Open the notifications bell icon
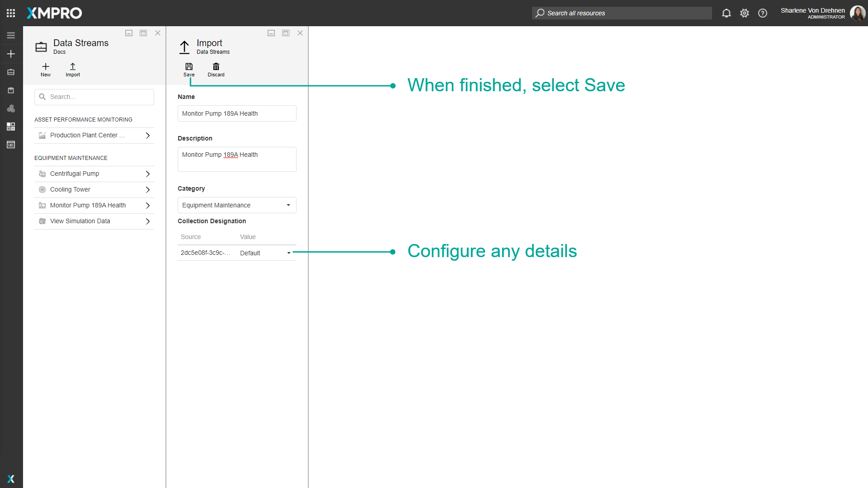868x488 pixels. tap(726, 13)
